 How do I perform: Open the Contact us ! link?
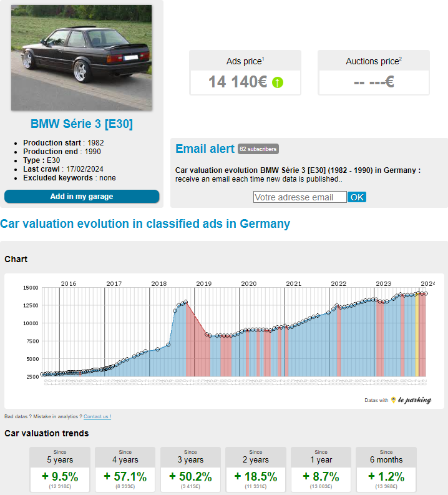97,416
